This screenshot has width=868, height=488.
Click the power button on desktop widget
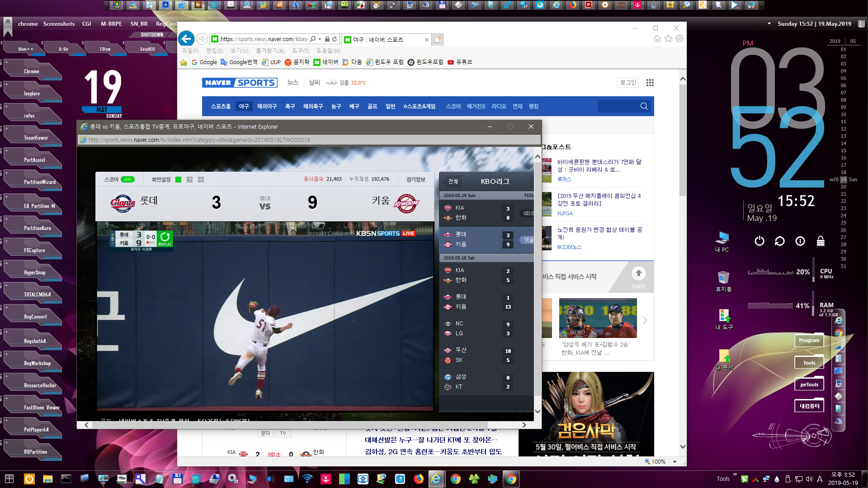(759, 241)
